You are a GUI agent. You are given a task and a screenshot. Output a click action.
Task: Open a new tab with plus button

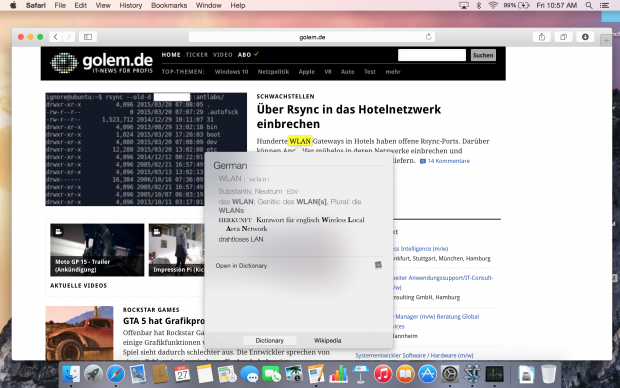point(606,40)
